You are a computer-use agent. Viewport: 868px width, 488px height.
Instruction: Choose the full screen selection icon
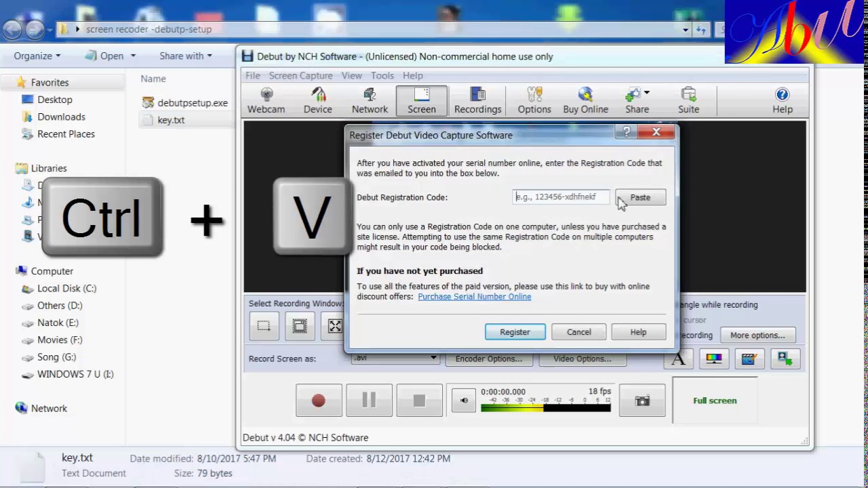point(335,326)
